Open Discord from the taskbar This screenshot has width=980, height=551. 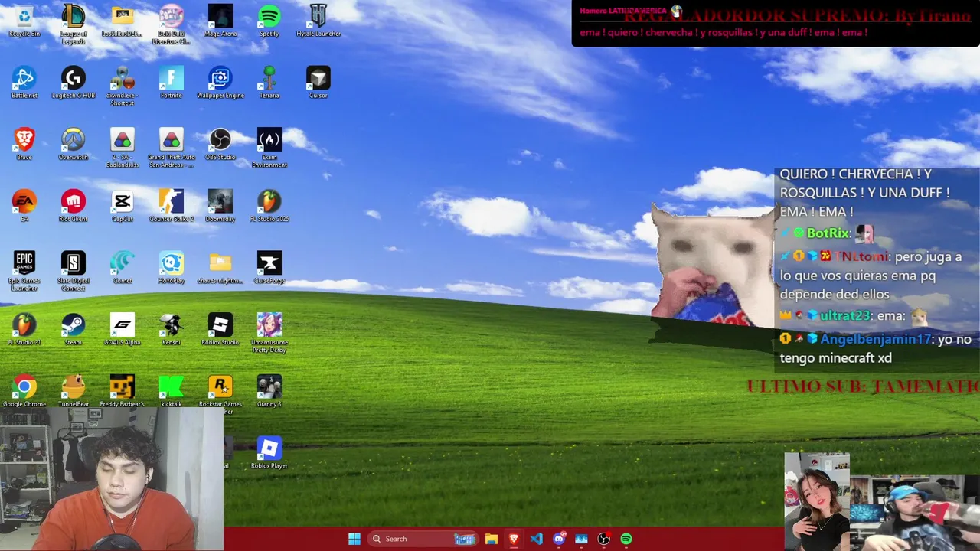pos(559,539)
